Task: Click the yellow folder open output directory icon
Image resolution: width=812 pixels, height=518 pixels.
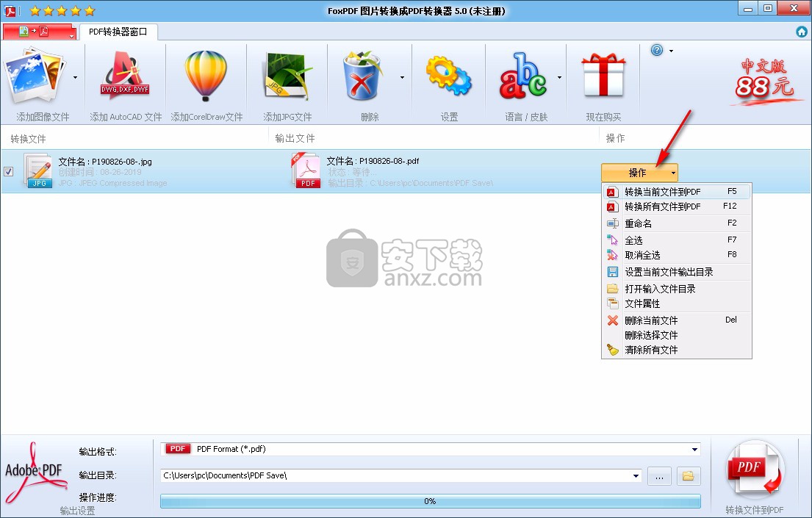Action: click(x=689, y=476)
